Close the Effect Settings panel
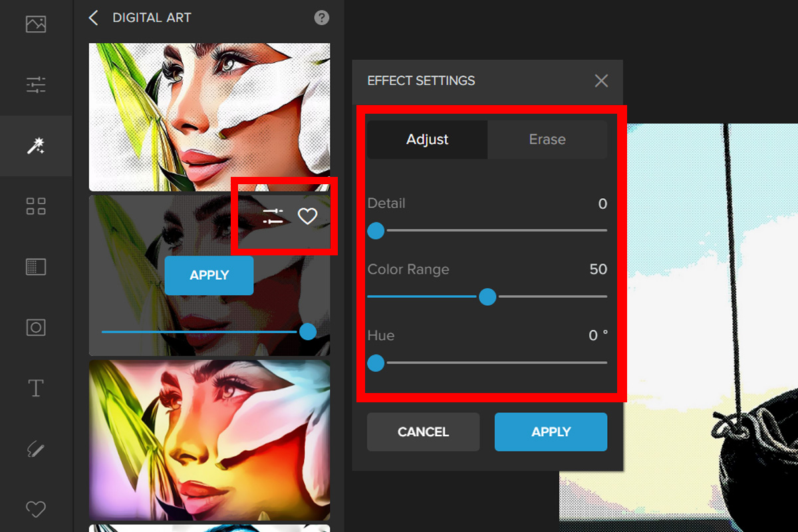This screenshot has width=798, height=532. coord(601,81)
